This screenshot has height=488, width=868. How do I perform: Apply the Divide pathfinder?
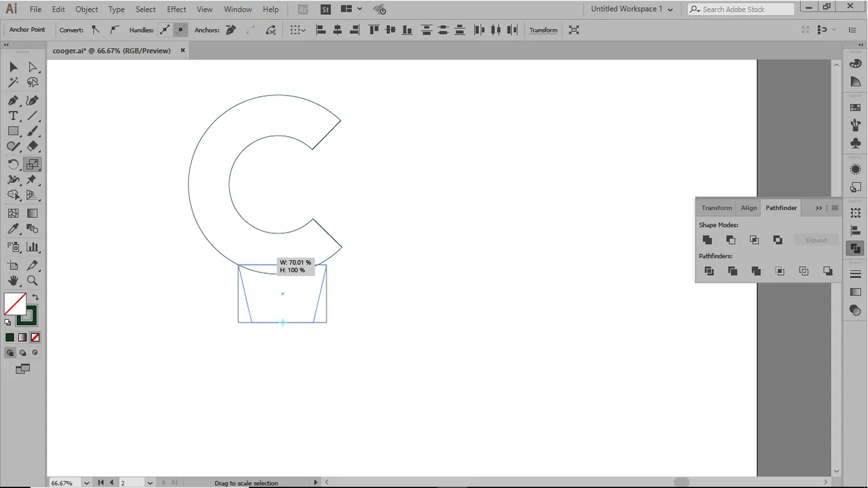click(709, 271)
